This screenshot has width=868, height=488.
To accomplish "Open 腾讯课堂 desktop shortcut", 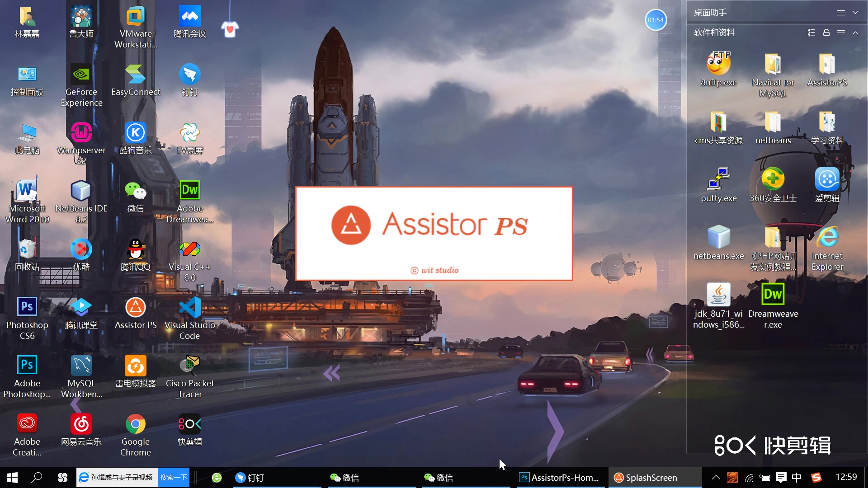I will [x=81, y=313].
